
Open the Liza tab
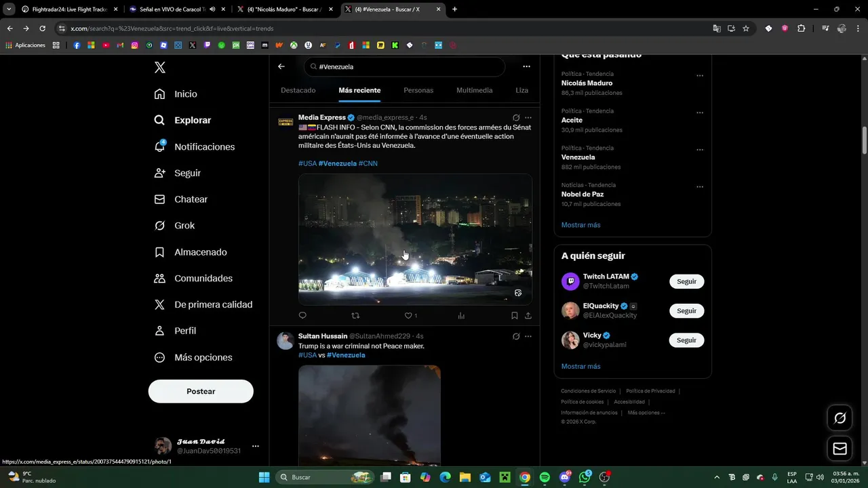pyautogui.click(x=521, y=90)
